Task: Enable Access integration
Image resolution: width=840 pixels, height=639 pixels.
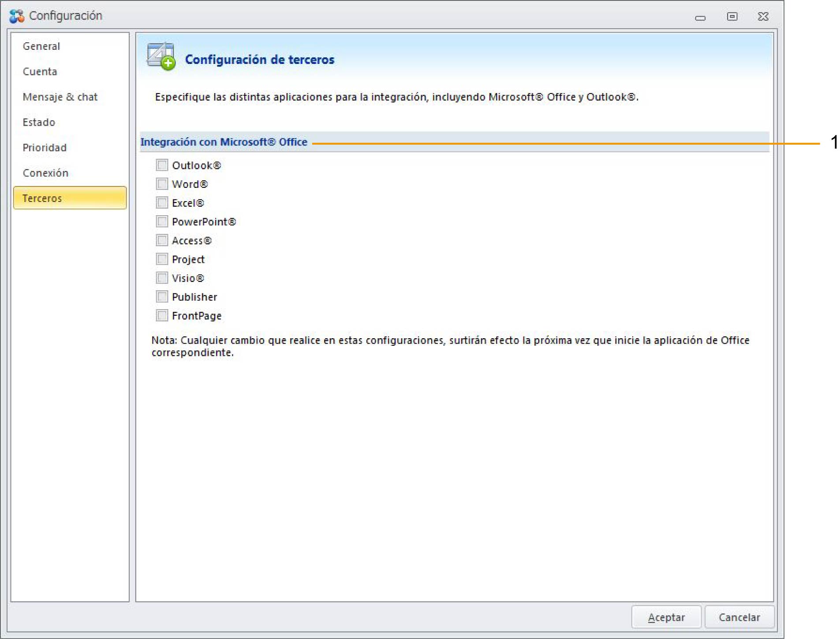Action: pyautogui.click(x=162, y=240)
